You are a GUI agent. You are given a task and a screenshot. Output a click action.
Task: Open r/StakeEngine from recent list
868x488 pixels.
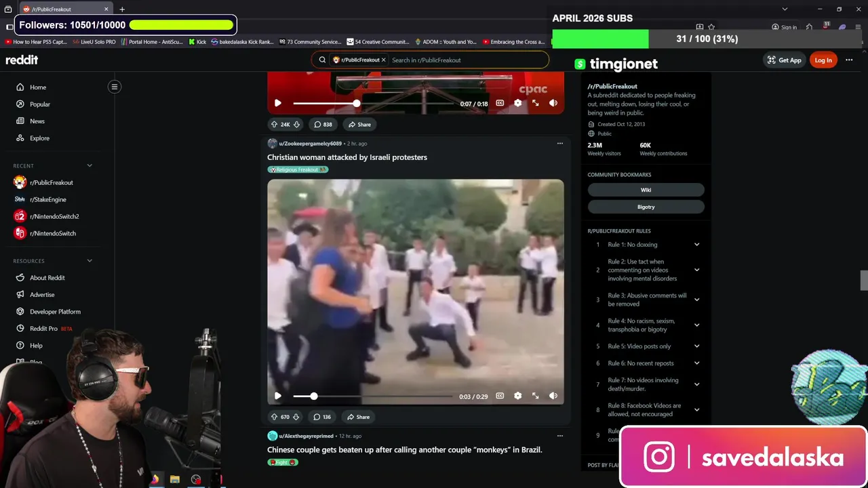(48, 199)
